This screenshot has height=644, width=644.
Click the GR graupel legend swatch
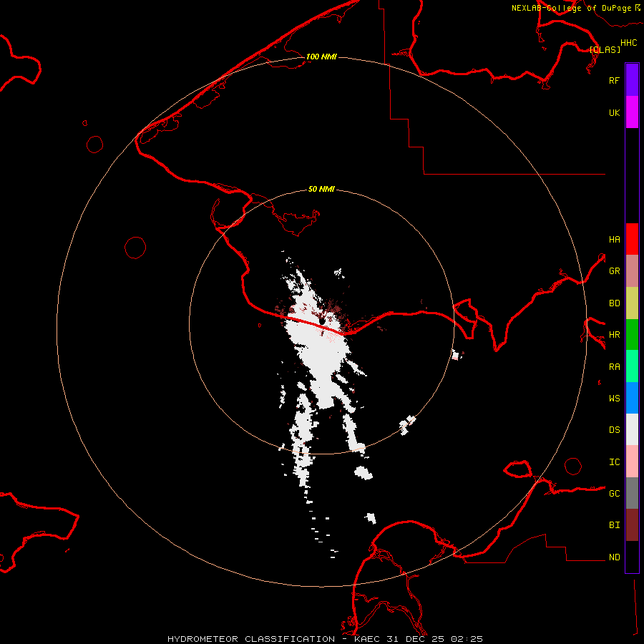point(632,270)
